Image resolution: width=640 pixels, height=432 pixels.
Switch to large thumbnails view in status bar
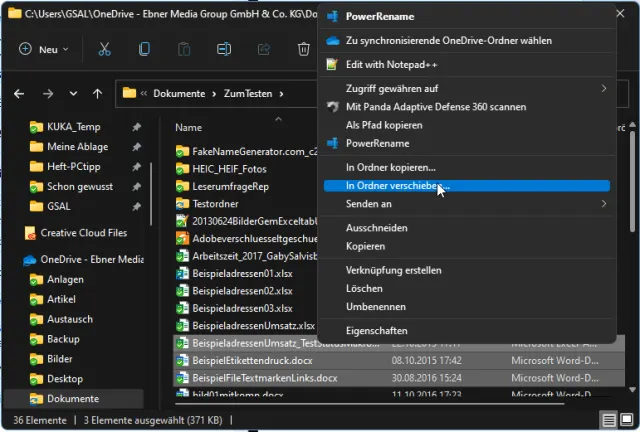coord(626,419)
